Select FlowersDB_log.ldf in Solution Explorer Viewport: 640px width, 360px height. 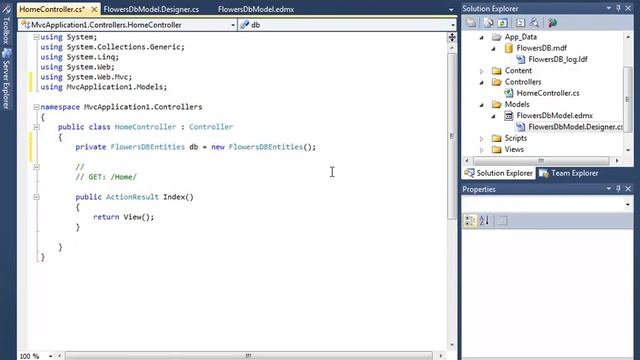(558, 59)
